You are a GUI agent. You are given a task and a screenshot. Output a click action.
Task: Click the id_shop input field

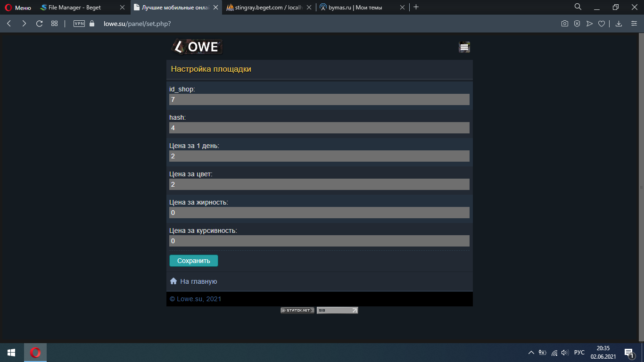319,99
